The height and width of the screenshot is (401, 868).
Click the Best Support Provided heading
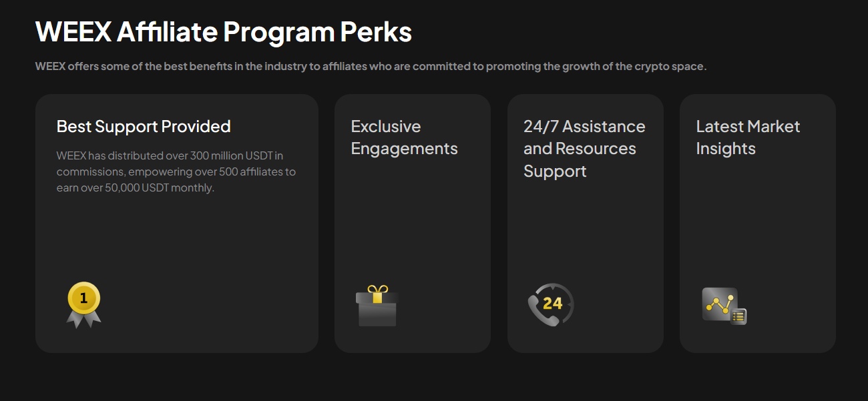point(143,126)
